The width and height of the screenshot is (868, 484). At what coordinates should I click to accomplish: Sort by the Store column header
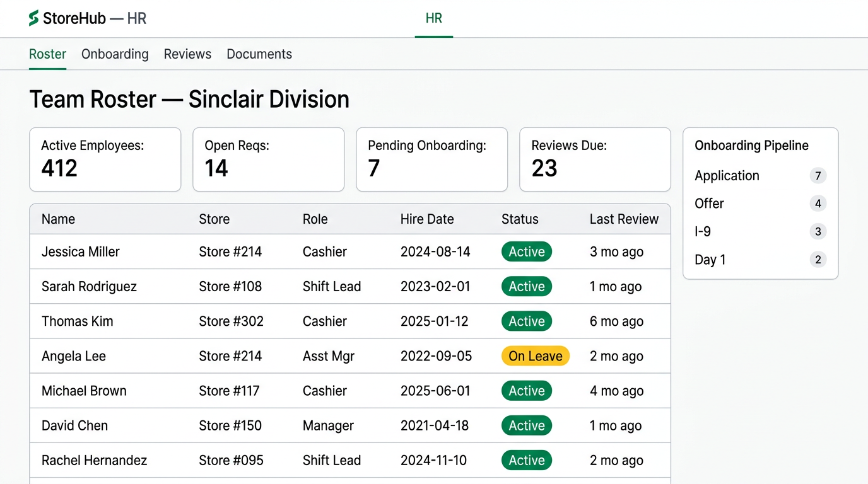[x=214, y=219]
